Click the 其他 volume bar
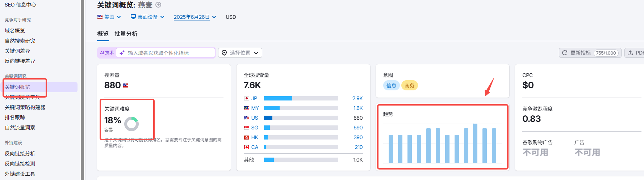Image resolution: width=644 pixels, height=180 pixels. [301, 160]
